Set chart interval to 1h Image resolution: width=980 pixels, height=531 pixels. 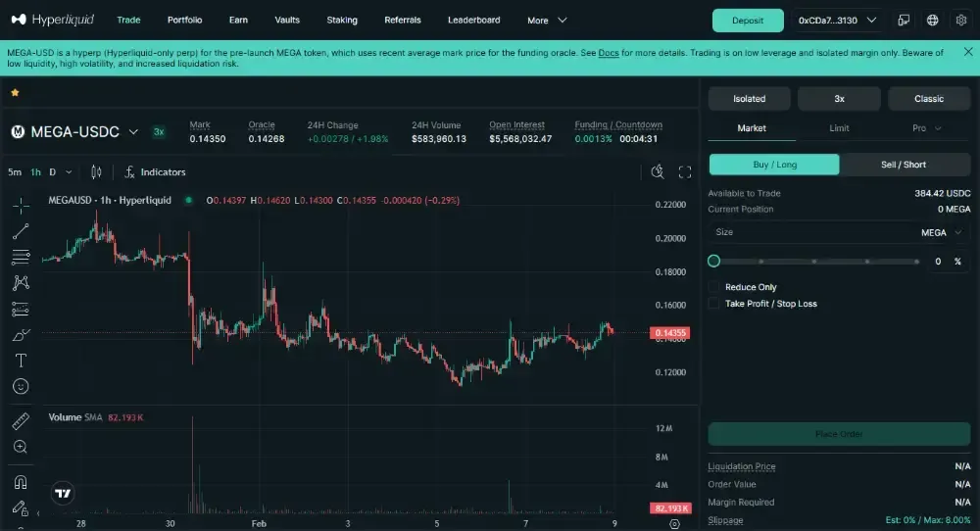(35, 172)
